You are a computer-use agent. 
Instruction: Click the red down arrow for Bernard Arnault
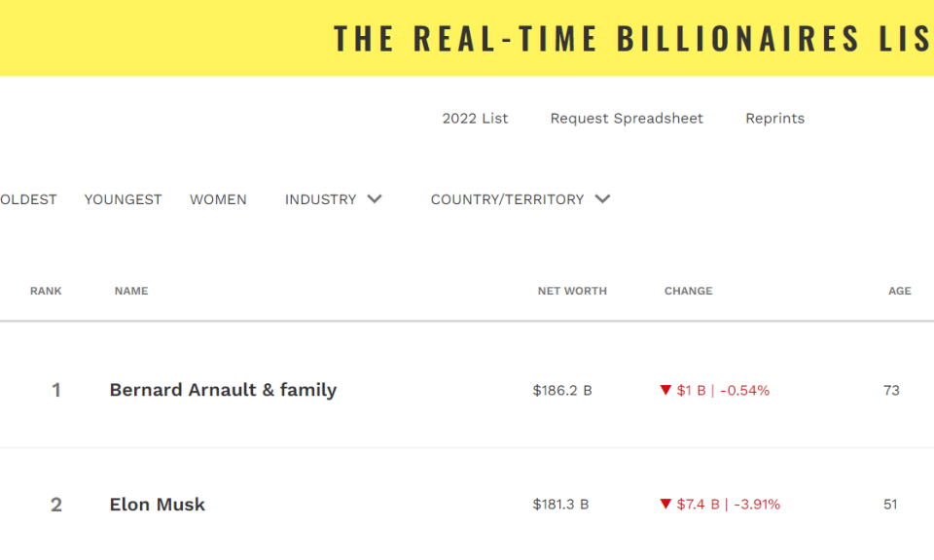[665, 391]
